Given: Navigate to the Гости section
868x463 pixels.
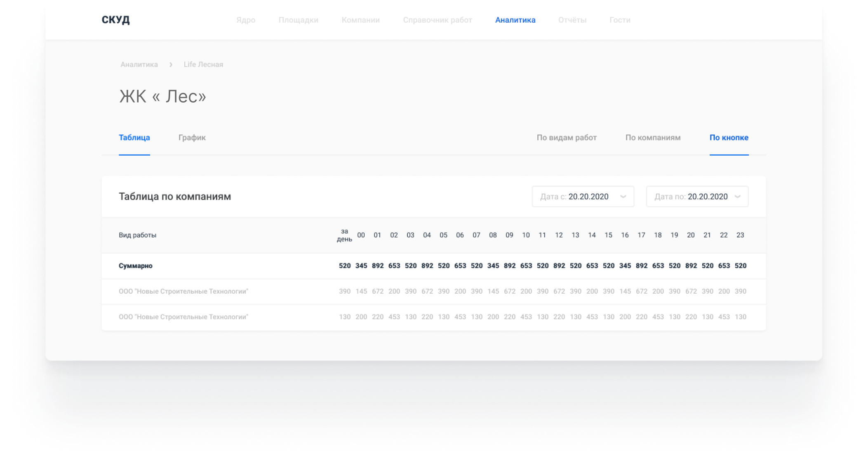Looking at the screenshot, I should click(x=619, y=20).
